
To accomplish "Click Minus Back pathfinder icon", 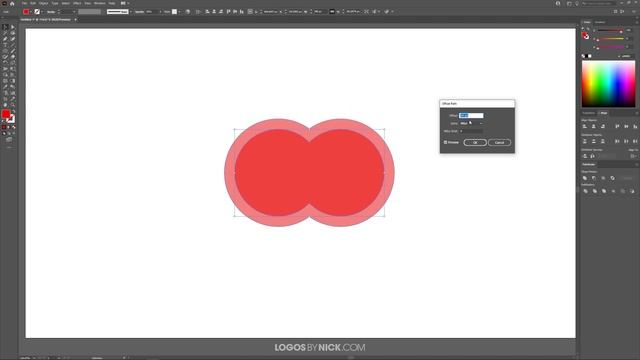I will [633, 191].
